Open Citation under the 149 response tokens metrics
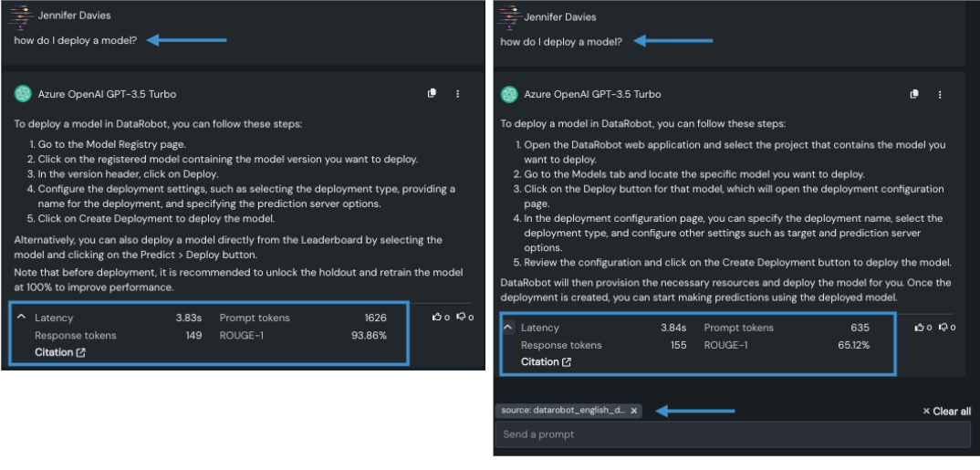 pos(60,352)
